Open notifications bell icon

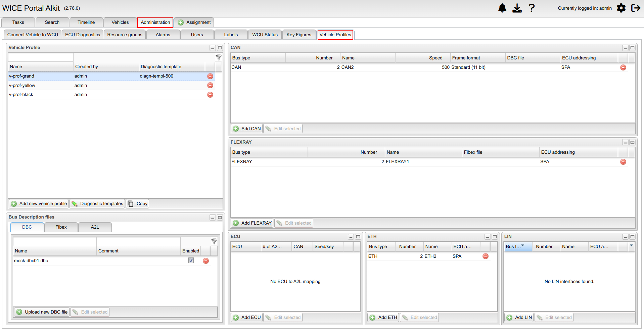[x=502, y=8]
